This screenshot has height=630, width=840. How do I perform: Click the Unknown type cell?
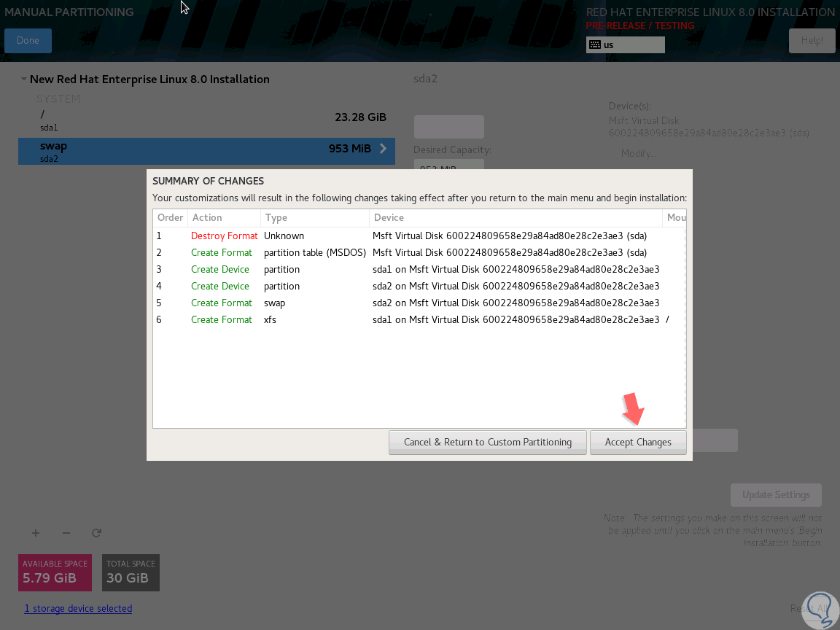click(x=284, y=236)
